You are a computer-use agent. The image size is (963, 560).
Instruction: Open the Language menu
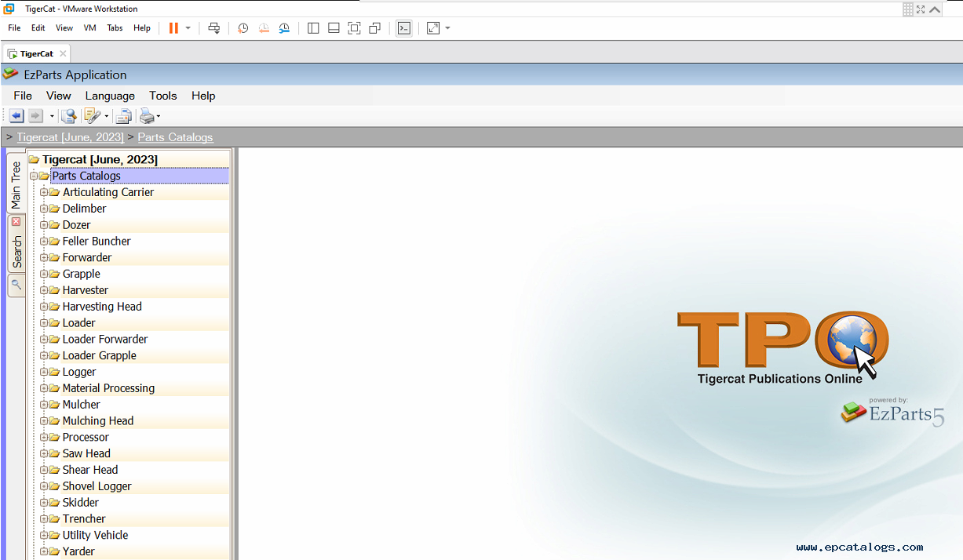pyautogui.click(x=110, y=96)
